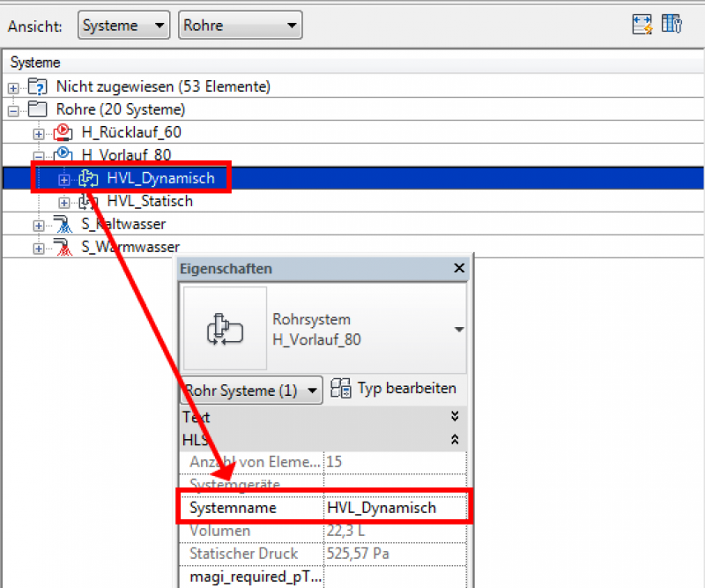Click the S_Kaltwasser plumbing icon
Image resolution: width=705 pixels, height=588 pixels.
(x=63, y=224)
